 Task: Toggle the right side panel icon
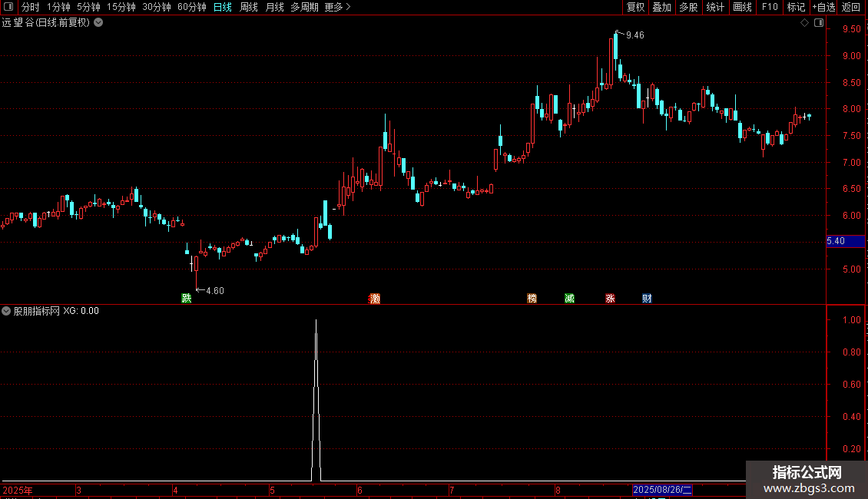click(x=819, y=23)
